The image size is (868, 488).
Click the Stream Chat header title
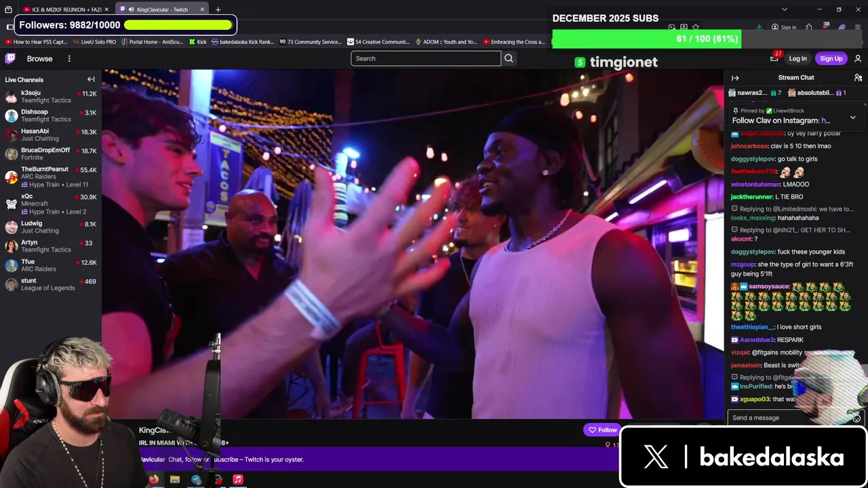pos(796,78)
